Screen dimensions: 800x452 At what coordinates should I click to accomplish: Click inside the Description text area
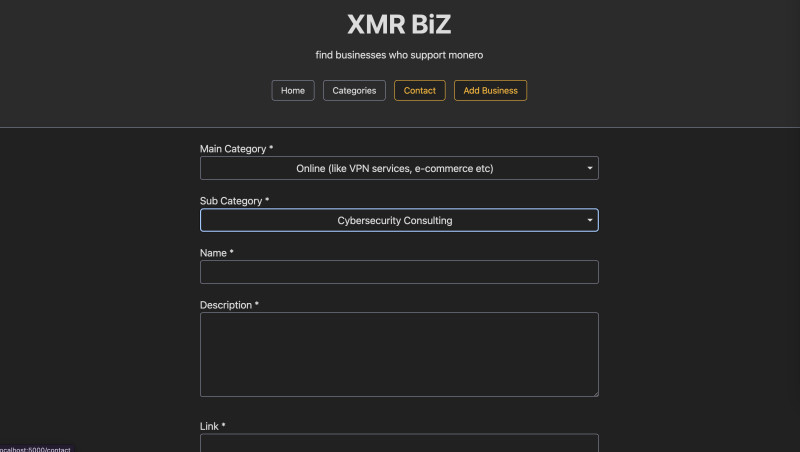pyautogui.click(x=398, y=354)
